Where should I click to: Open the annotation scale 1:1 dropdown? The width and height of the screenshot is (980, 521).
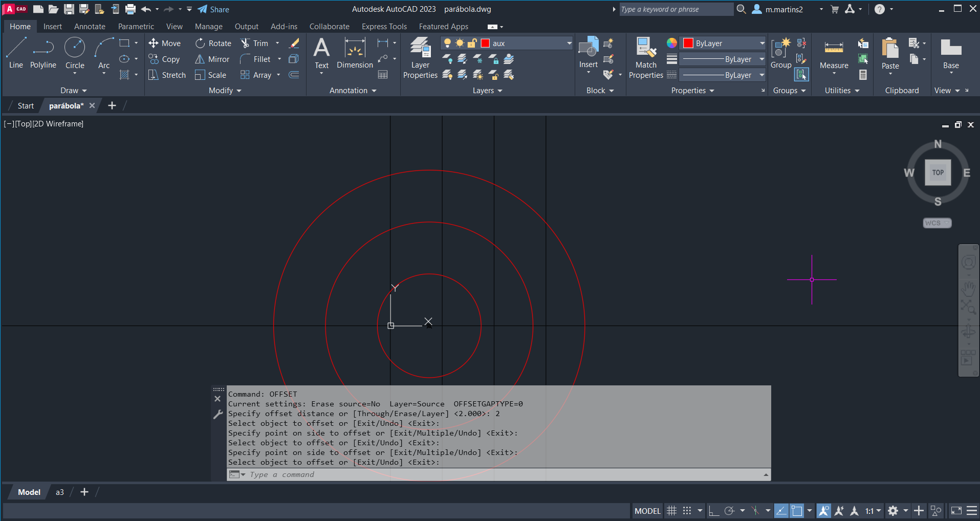(x=873, y=511)
